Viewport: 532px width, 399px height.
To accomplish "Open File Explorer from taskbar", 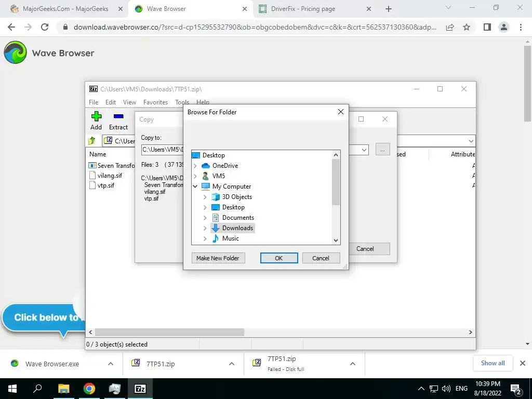I will point(63,389).
